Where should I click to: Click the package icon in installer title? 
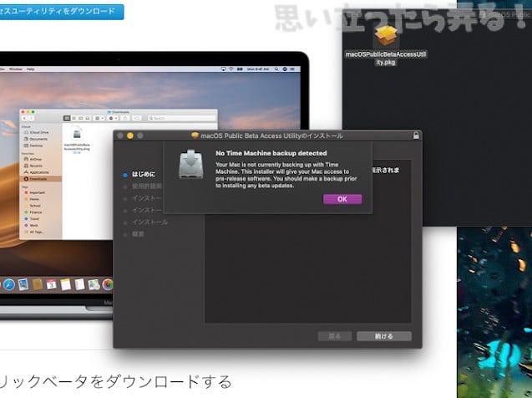[x=195, y=135]
